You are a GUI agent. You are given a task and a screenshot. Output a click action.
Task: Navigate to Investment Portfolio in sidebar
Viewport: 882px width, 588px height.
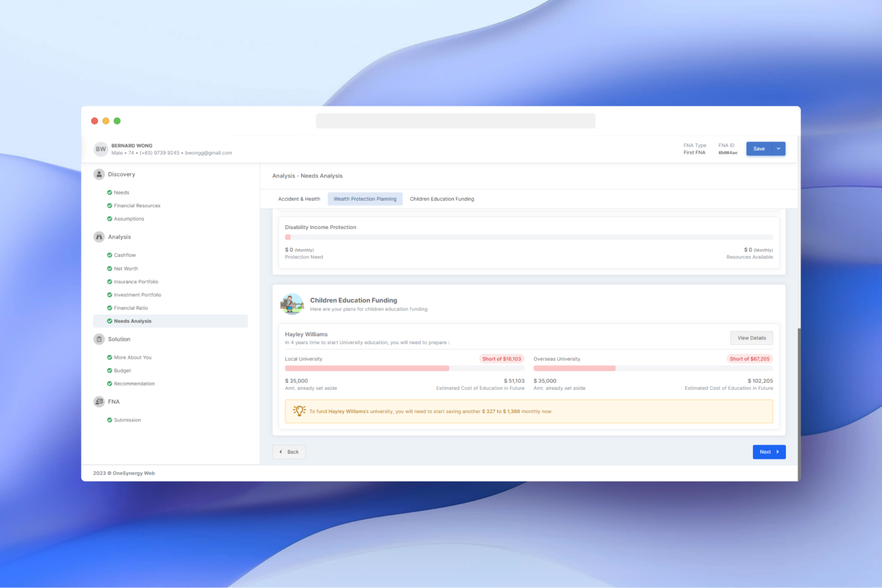click(138, 295)
